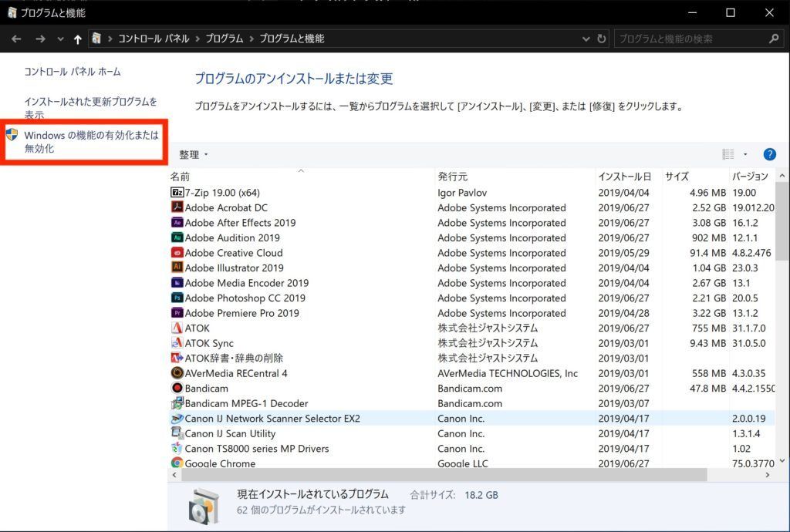The width and height of the screenshot is (790, 532).
Task: Click the AVerMedia RECentral 4 icon
Action: tap(177, 373)
